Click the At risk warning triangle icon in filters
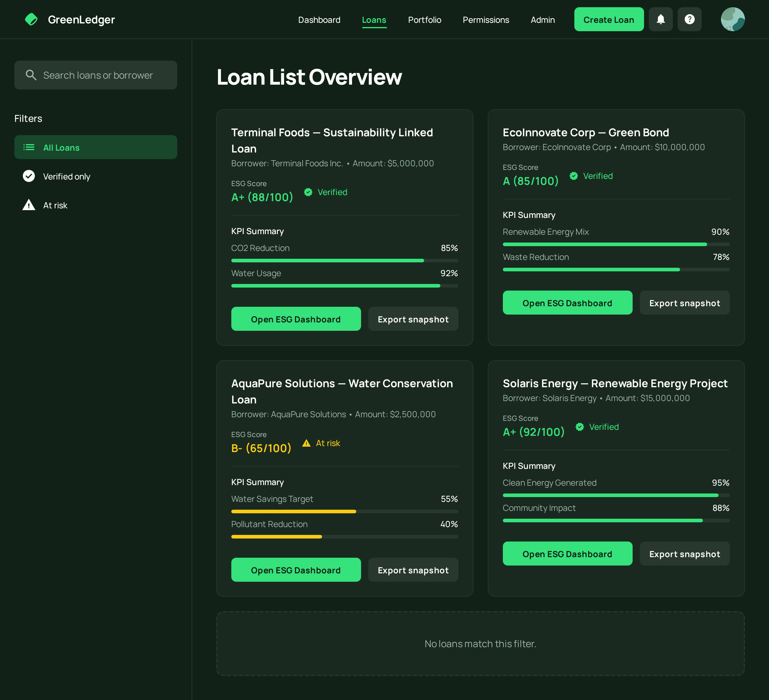Image resolution: width=769 pixels, height=700 pixels. click(x=29, y=205)
